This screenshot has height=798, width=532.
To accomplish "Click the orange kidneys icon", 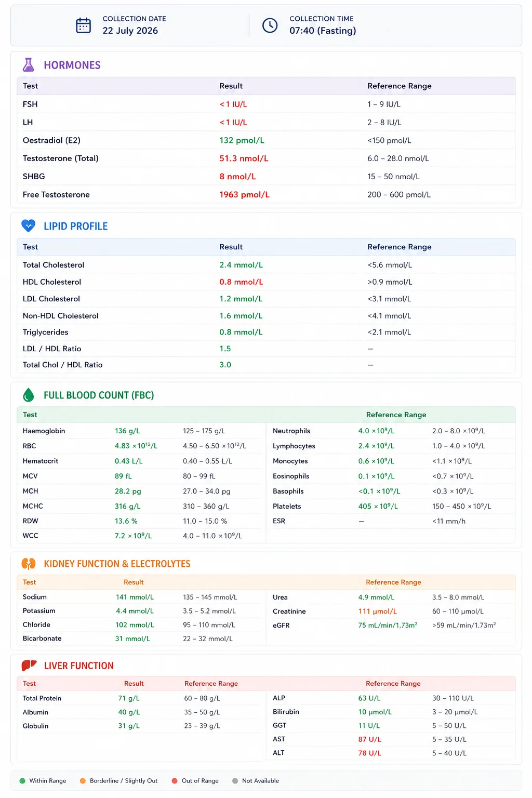I will pos(29,564).
